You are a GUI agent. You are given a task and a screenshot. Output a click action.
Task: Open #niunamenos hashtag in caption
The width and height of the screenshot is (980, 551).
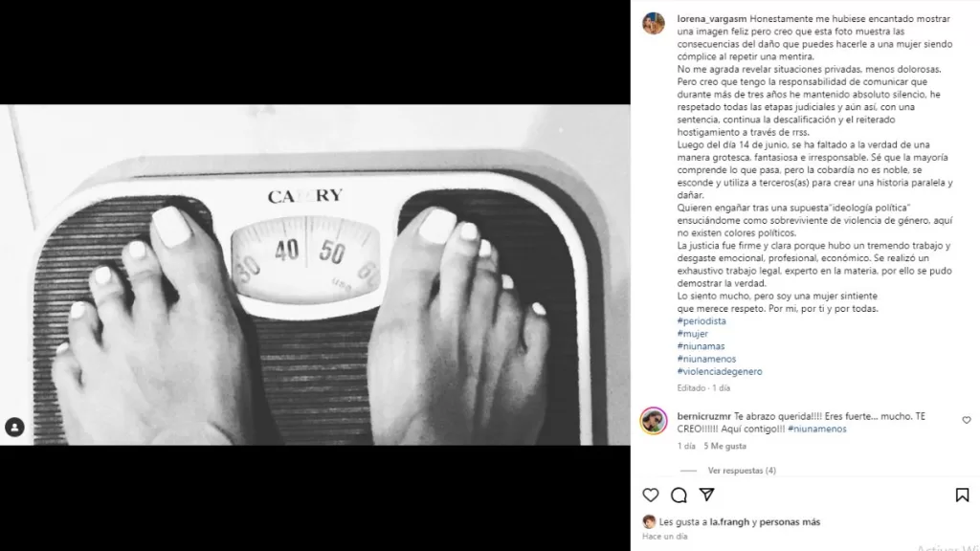point(706,359)
